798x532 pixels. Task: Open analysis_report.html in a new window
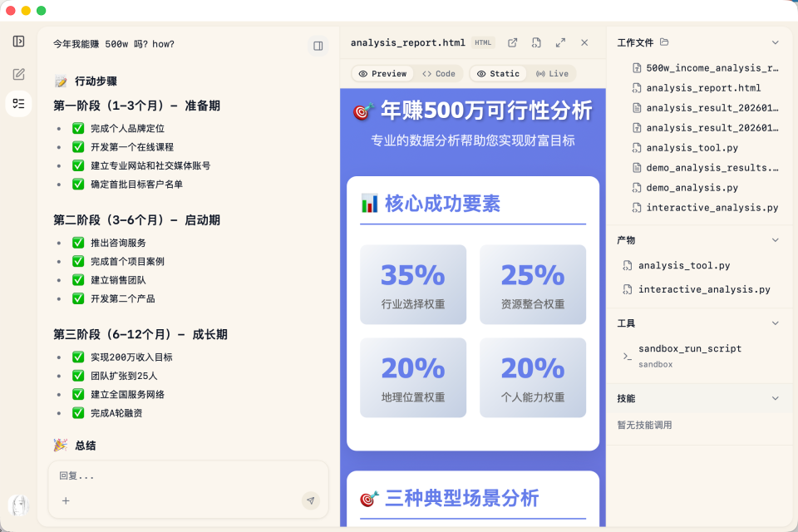[512, 42]
